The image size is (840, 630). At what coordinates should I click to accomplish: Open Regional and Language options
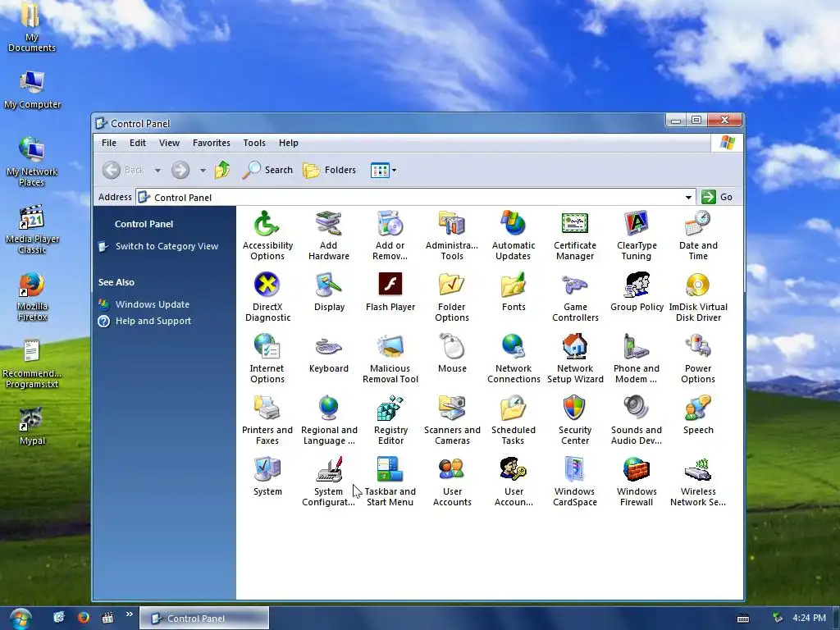pos(328,420)
